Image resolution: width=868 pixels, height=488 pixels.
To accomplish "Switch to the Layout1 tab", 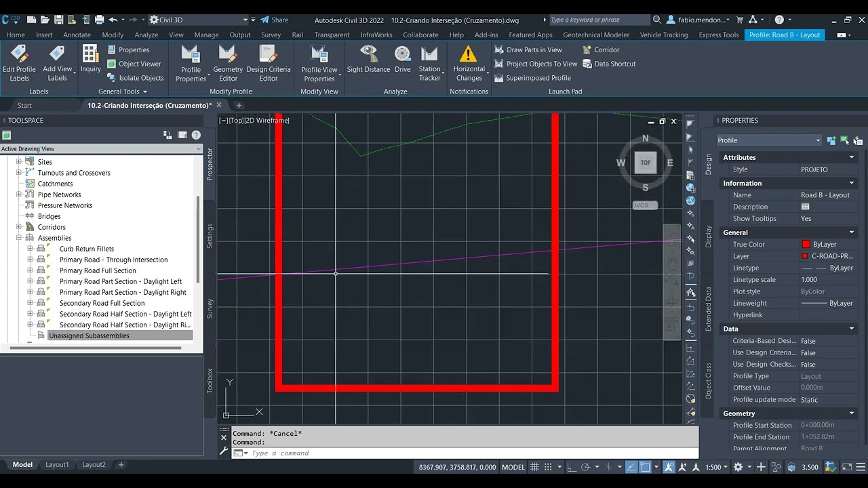I will coord(57,465).
